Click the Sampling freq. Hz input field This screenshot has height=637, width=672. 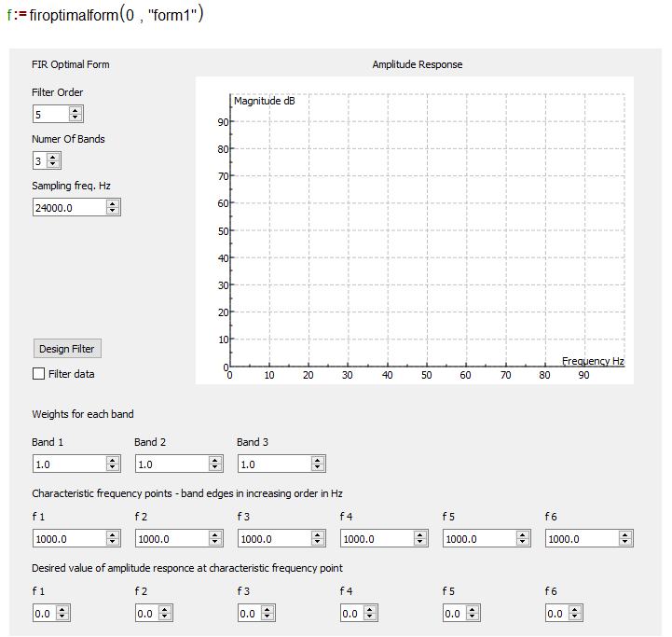[68, 207]
